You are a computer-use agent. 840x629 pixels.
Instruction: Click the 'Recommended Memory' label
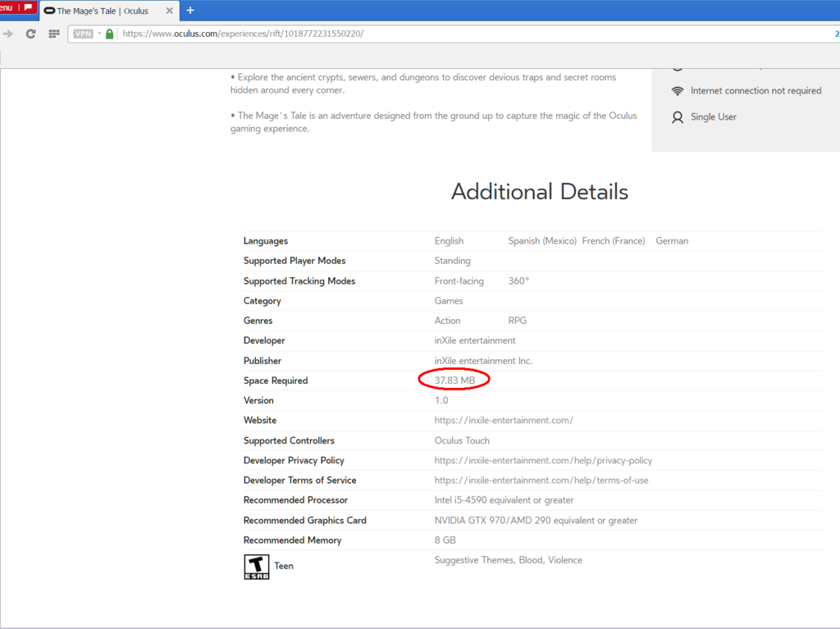pyautogui.click(x=292, y=540)
